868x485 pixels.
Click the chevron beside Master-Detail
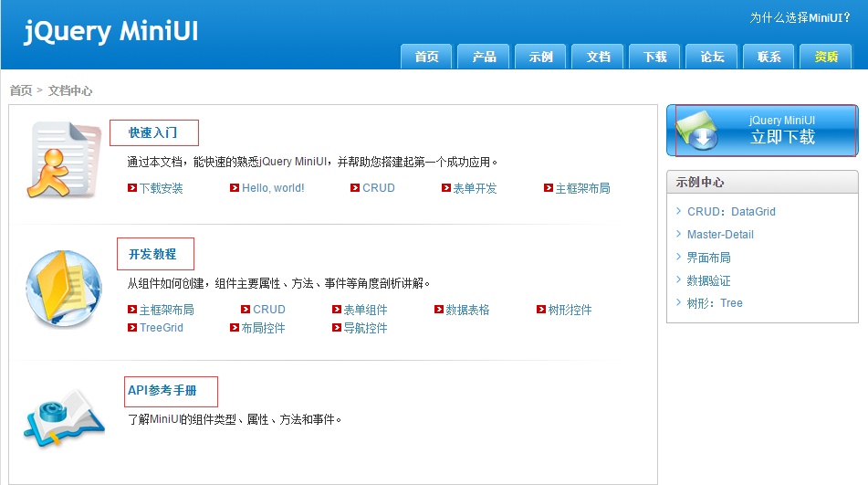(x=679, y=234)
